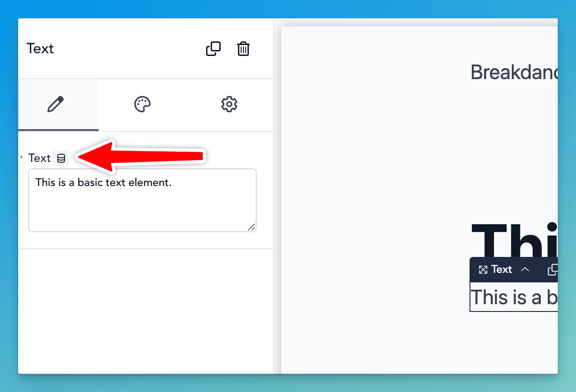Click the textarea resize handle corner
Viewport: 576px width, 392px height.
point(251,227)
